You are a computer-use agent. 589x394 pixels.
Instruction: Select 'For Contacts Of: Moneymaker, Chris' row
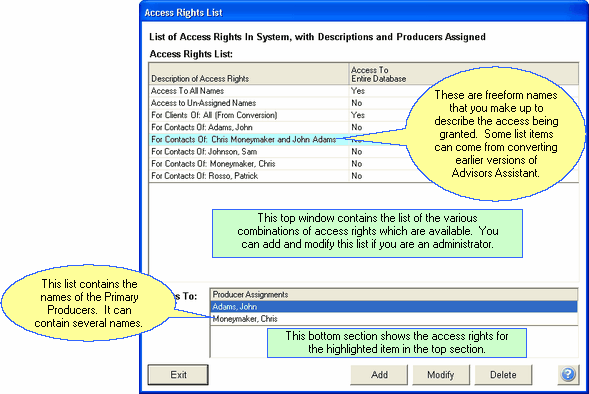(x=363, y=164)
